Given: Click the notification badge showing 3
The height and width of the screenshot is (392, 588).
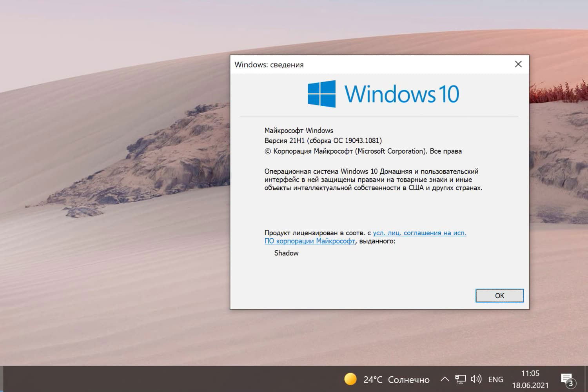Looking at the screenshot, I should (x=572, y=383).
